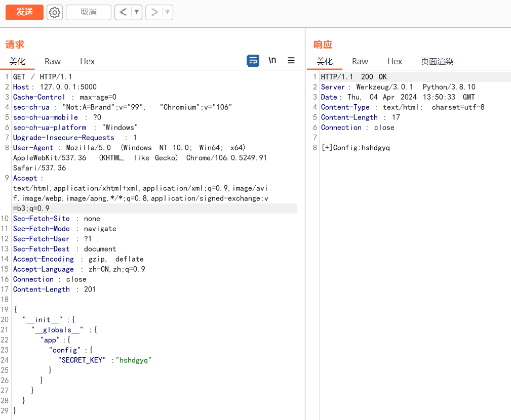511x420 pixels.
Task: Click the response body "[+]Config:hshdgyq"
Action: pos(356,147)
